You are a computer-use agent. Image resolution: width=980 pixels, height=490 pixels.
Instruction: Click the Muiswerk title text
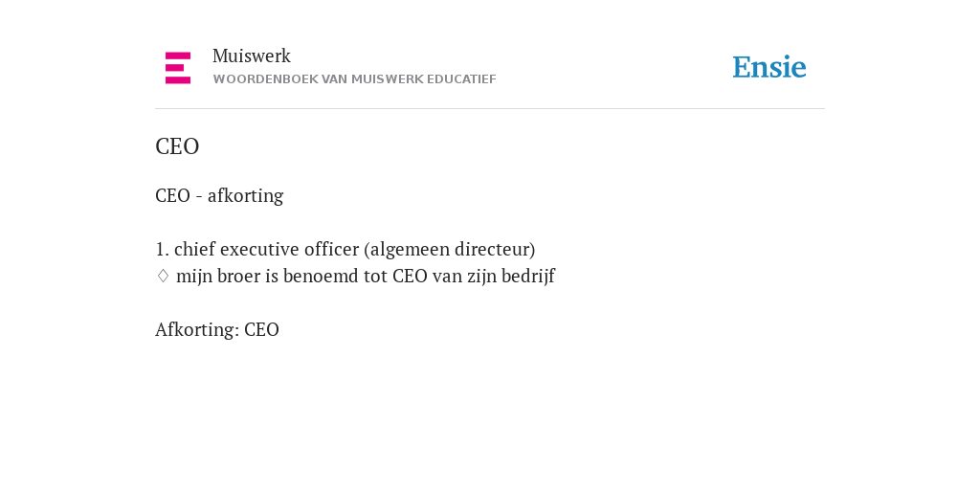252,56
